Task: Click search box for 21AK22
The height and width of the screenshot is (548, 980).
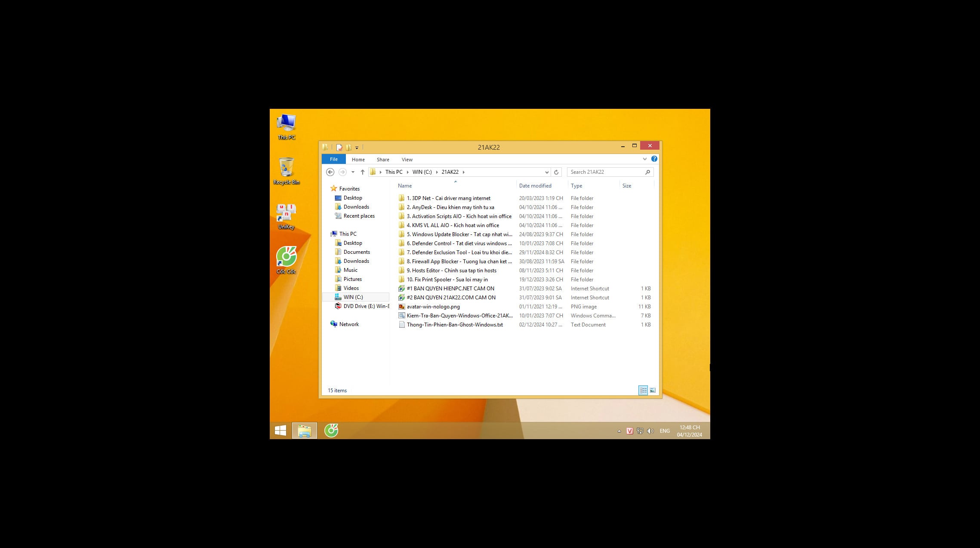Action: click(x=606, y=172)
